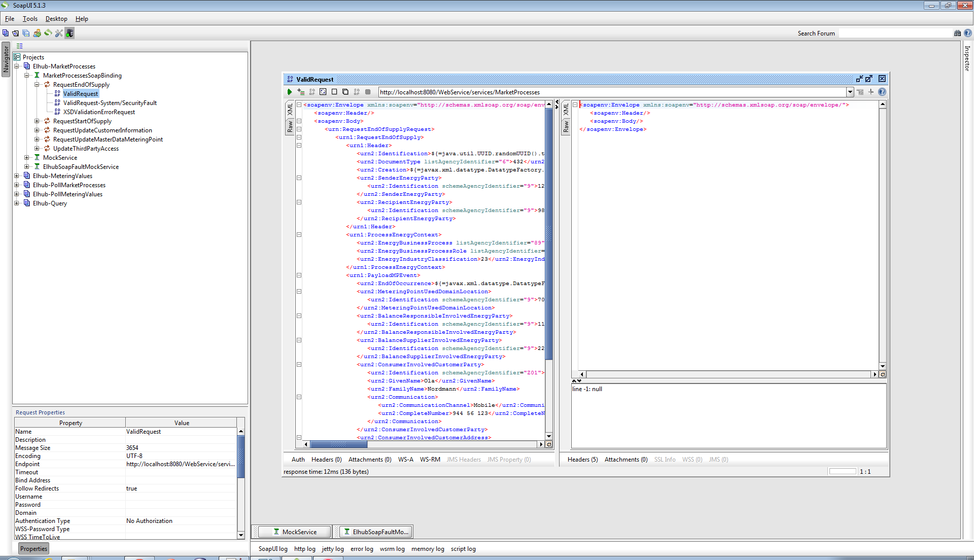Open the Preferences wrench-and-screwdriver icon
The width and height of the screenshot is (974, 560).
click(x=59, y=33)
